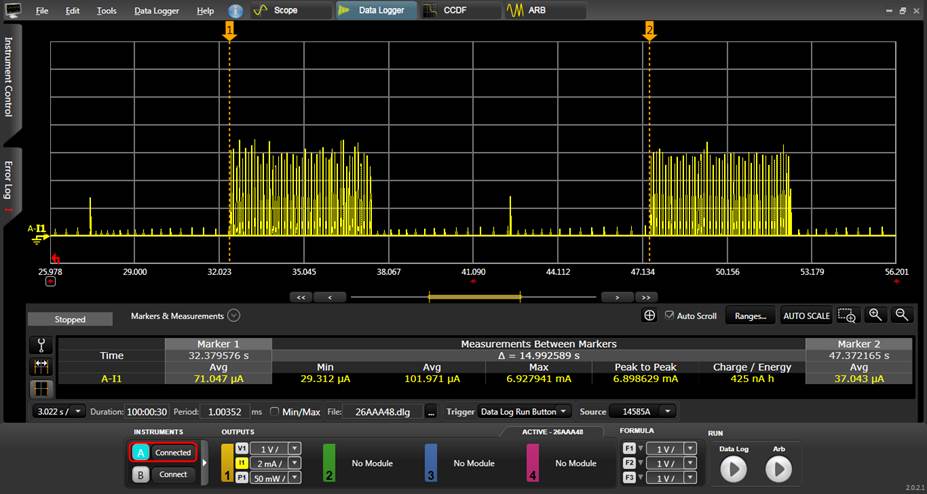Viewport: 927px width, 494px height.
Task: Expand the Markers & Measurements chevron
Action: click(x=234, y=316)
